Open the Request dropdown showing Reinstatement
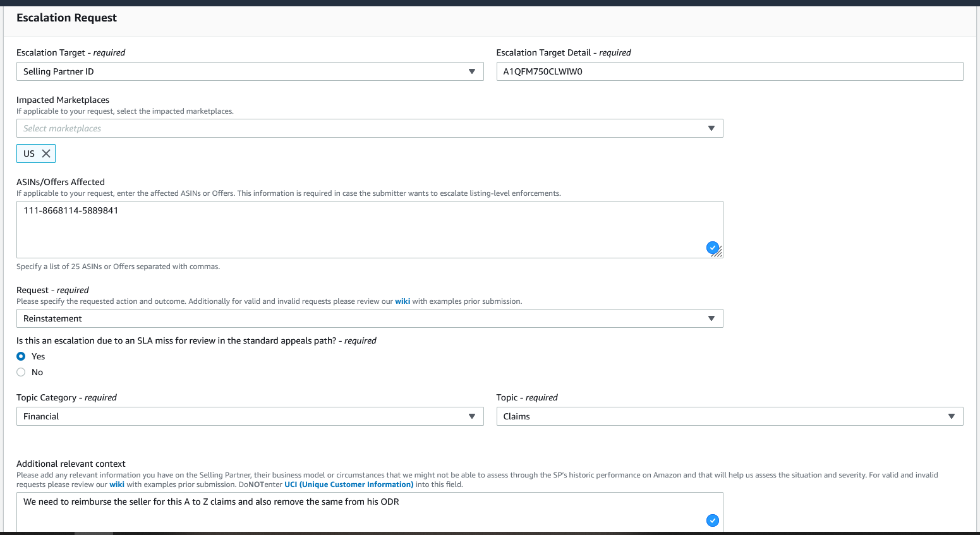The height and width of the screenshot is (535, 980). pyautogui.click(x=711, y=318)
